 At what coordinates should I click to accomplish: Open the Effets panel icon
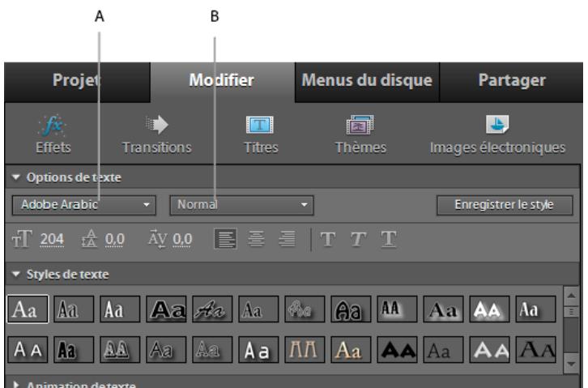coord(53,125)
